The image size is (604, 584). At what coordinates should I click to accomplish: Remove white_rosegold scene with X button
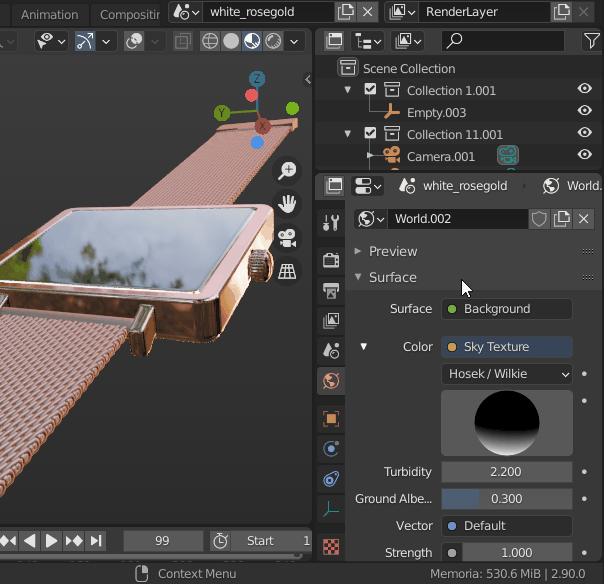(367, 12)
